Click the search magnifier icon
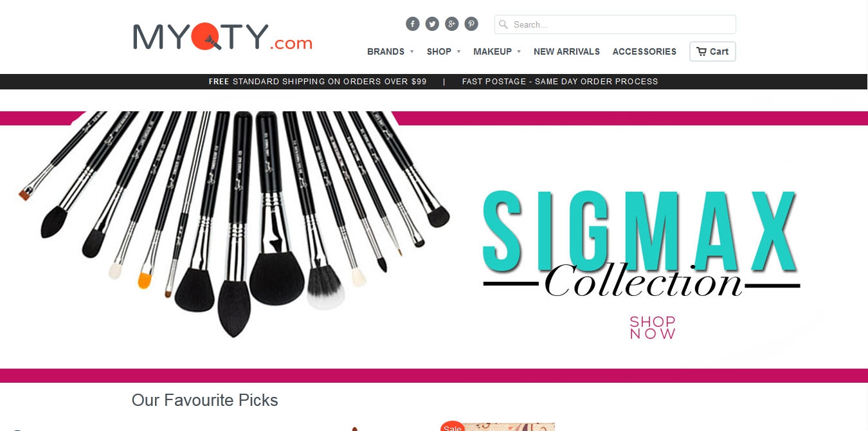This screenshot has height=431, width=868. tap(503, 24)
